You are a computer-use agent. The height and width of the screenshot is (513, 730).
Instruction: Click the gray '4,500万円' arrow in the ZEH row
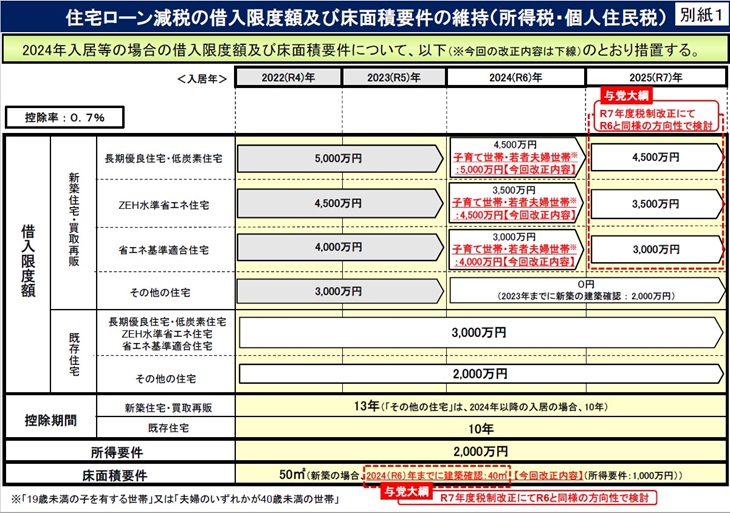(340, 203)
